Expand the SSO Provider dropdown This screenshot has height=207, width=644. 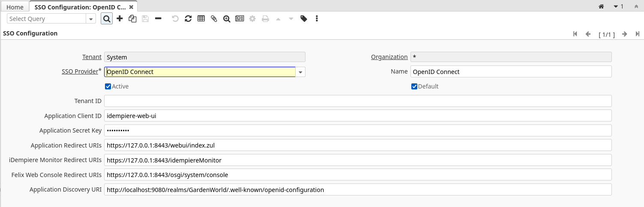301,72
